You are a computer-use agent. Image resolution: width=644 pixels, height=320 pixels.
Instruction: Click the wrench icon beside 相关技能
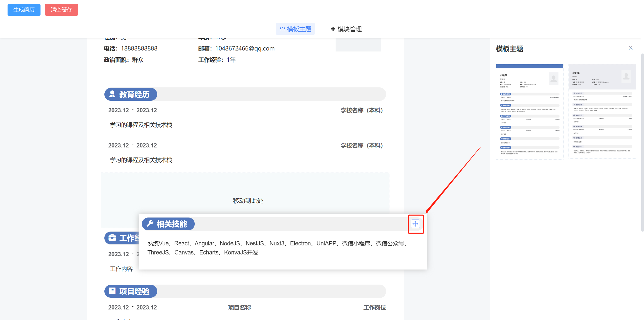click(x=150, y=223)
